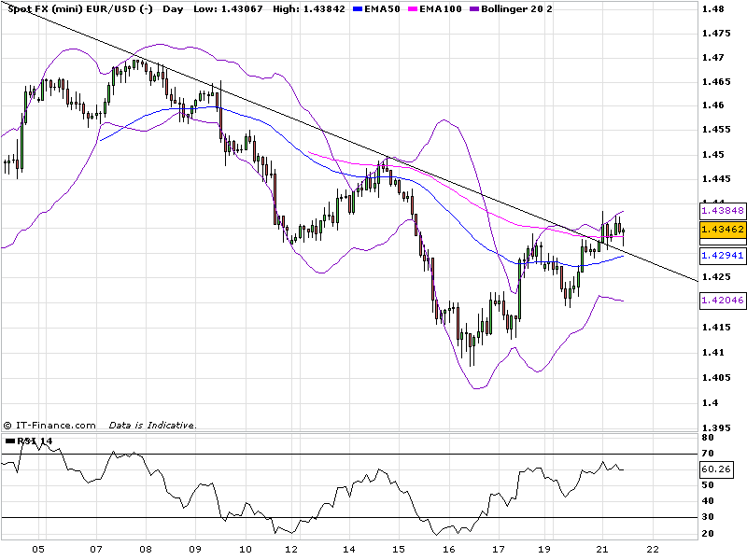The image size is (747, 560).
Task: Click the date axis label 19
Action: click(544, 549)
